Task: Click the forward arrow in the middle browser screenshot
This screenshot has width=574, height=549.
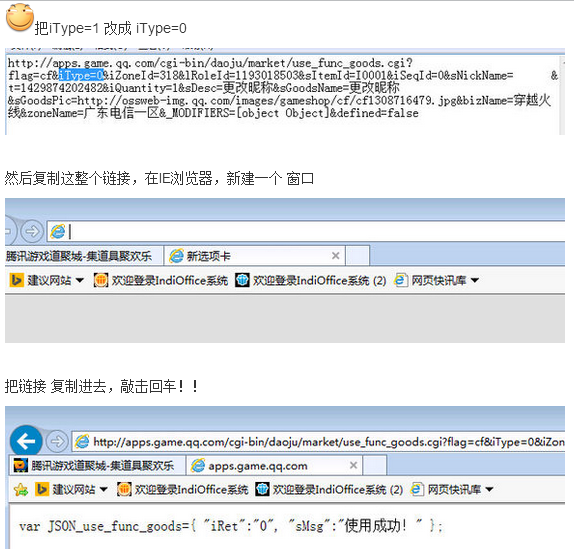Action: click(x=32, y=231)
